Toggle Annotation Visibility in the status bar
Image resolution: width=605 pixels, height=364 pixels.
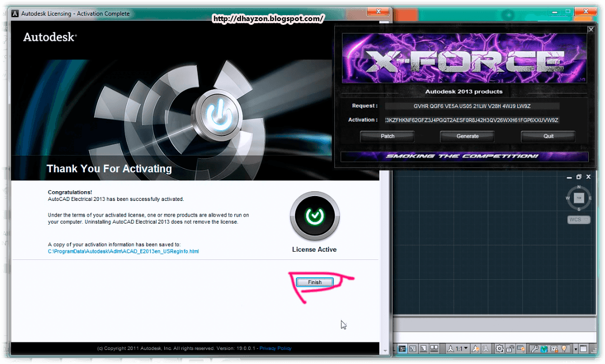pos(475,348)
